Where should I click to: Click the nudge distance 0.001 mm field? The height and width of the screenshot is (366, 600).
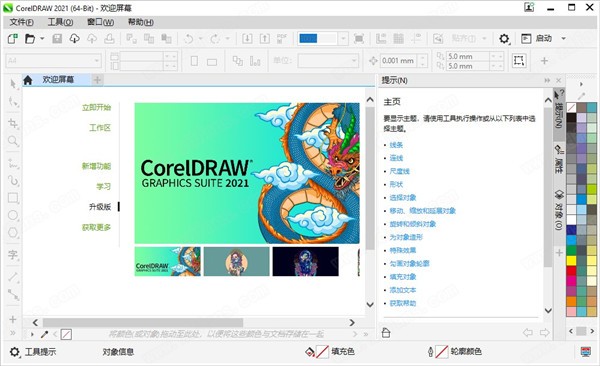click(399, 60)
